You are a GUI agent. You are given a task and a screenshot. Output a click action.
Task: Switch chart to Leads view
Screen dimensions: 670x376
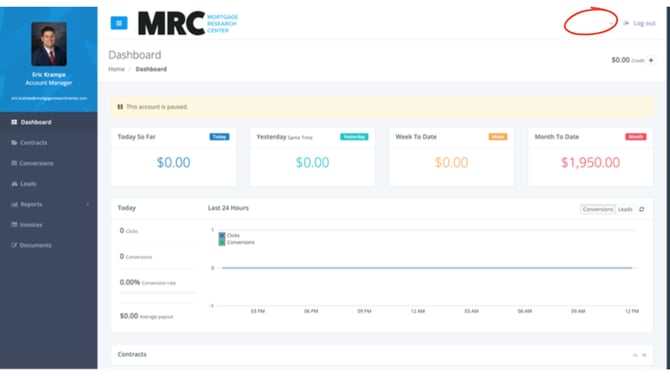click(x=625, y=209)
